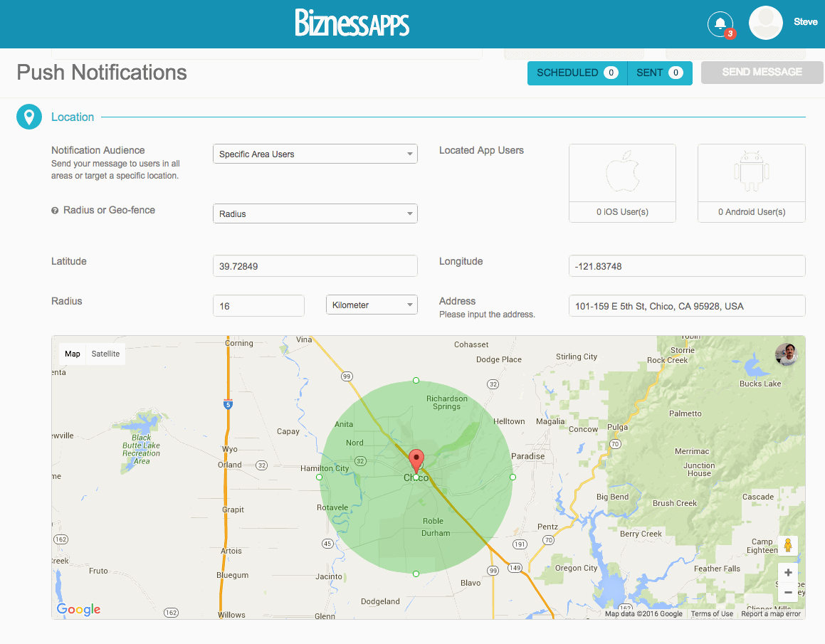Click the Longitude input field

pos(687,266)
